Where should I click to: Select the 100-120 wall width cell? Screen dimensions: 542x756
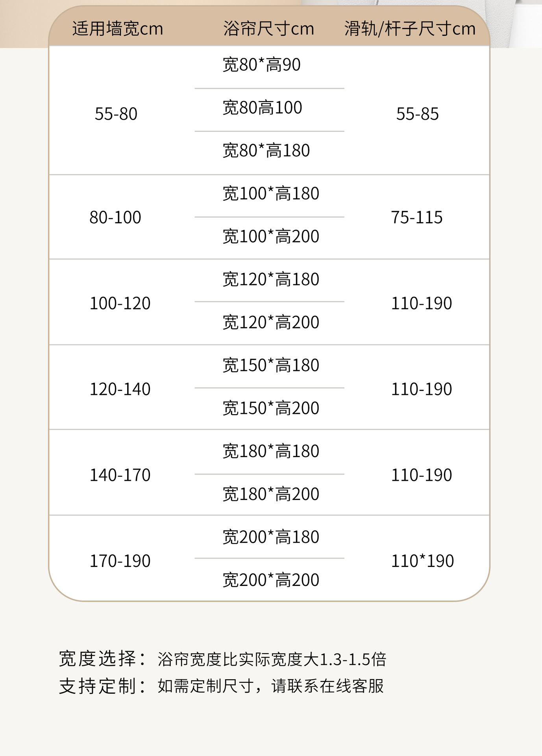(120, 304)
